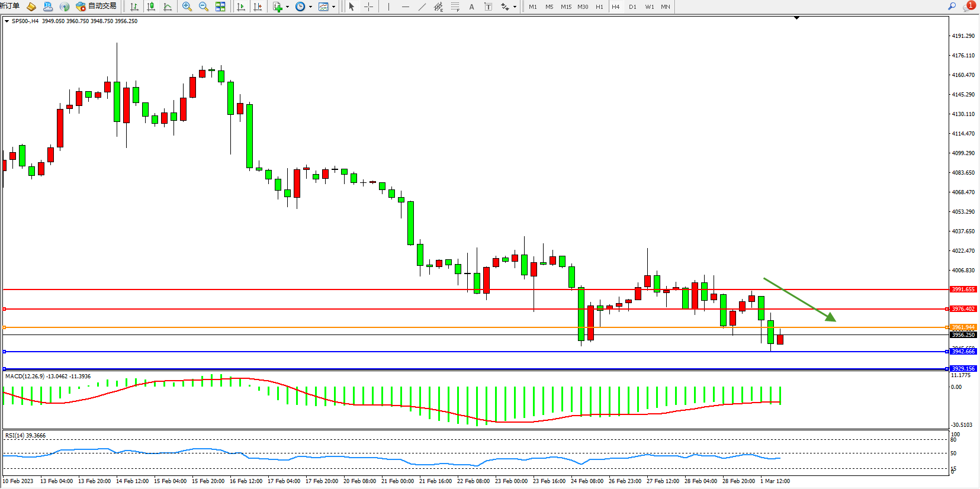Select the trendline drawing tool

(422, 7)
